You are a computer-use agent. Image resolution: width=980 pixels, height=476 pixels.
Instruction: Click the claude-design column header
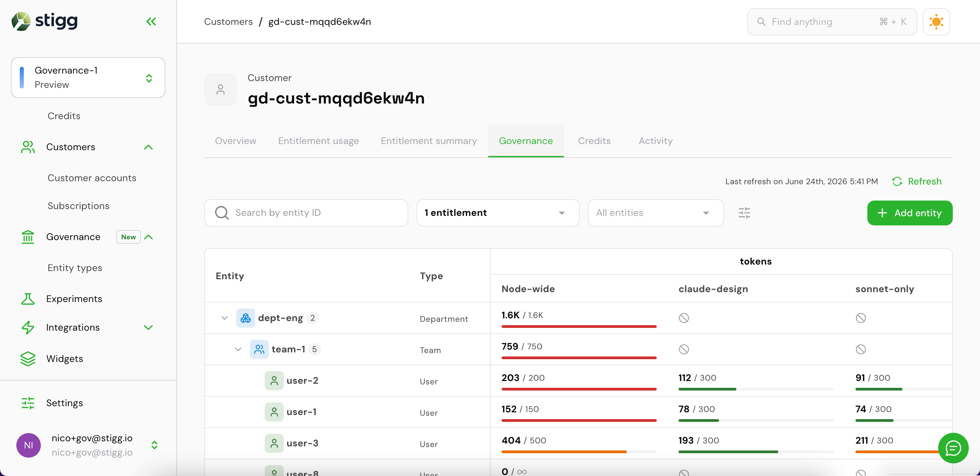[713, 289]
